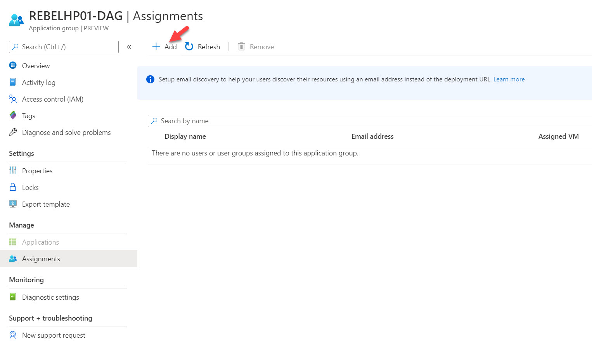Viewport: 592px width, 364px height.
Task: Open Access control (IAM) settings
Action: (x=52, y=99)
